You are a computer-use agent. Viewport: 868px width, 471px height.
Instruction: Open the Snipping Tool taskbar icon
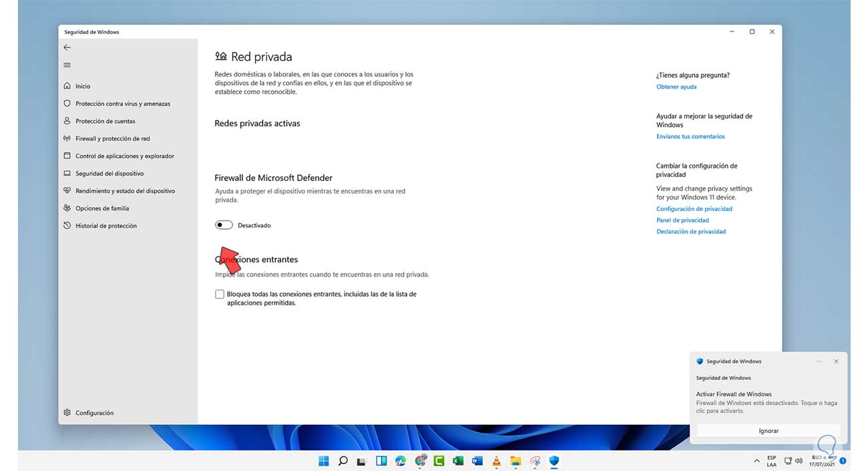coord(535,461)
